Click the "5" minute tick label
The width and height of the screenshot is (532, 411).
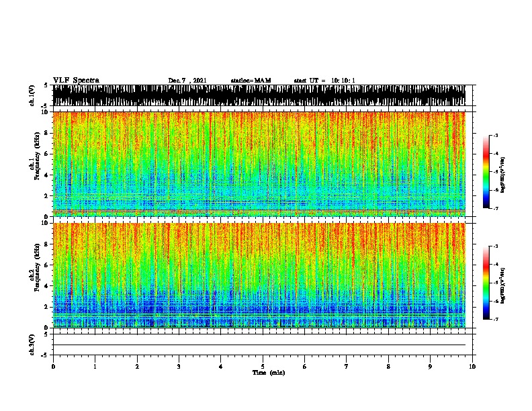click(263, 367)
